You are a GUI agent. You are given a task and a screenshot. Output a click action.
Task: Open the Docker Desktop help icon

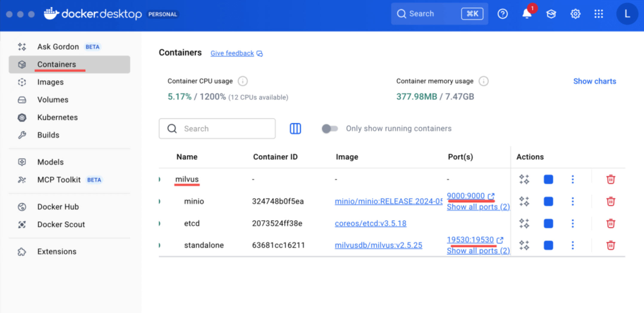coord(502,14)
